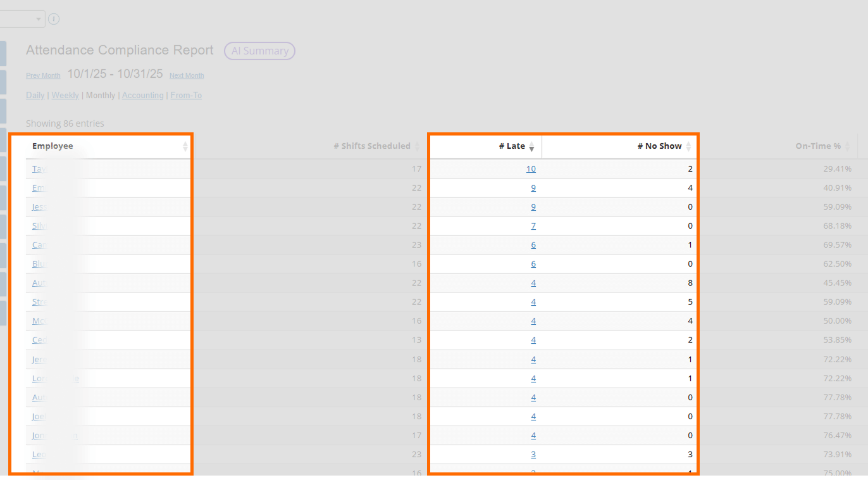Go to Prev Month
Viewport: 868px width, 480px height.
pos(43,75)
